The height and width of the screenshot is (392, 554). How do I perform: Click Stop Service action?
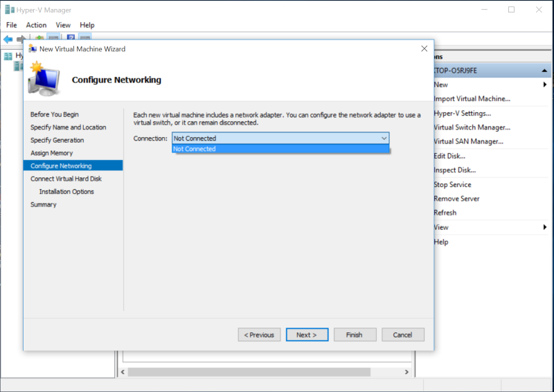453,184
